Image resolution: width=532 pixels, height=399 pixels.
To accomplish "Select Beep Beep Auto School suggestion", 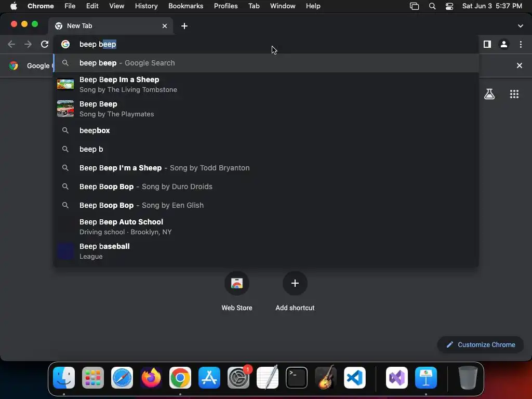I will tap(266, 227).
